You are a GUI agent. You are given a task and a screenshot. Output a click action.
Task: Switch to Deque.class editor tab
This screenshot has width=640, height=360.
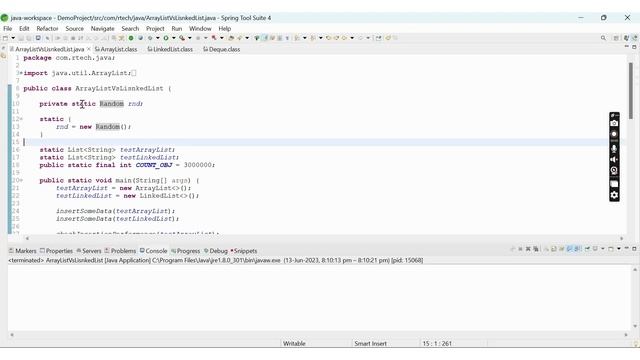(x=222, y=49)
